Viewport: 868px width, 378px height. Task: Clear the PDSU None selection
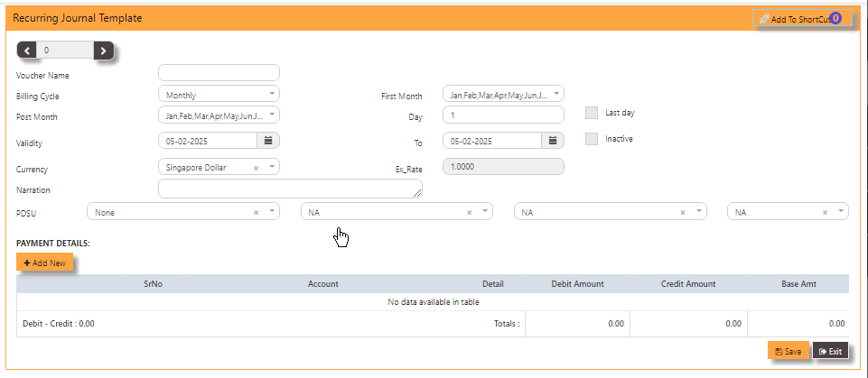(256, 213)
